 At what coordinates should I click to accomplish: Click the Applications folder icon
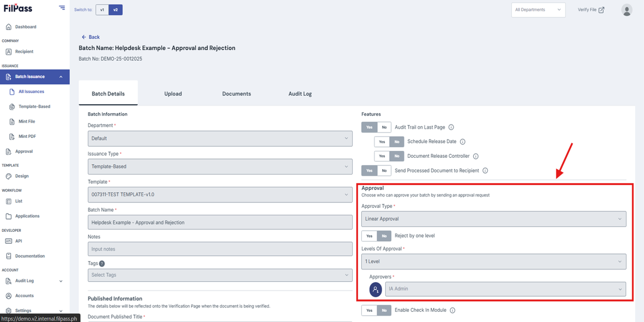click(x=9, y=216)
